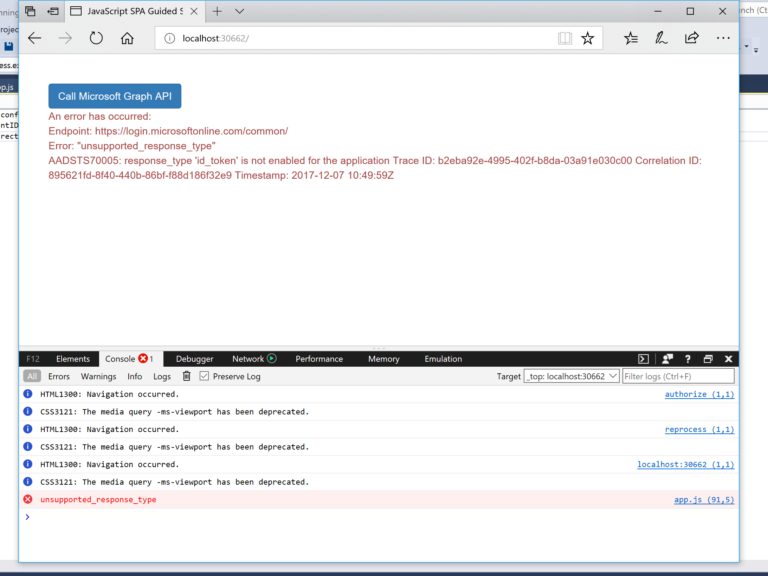Click the Filter logs field
The image size is (768, 576).
pos(678,376)
